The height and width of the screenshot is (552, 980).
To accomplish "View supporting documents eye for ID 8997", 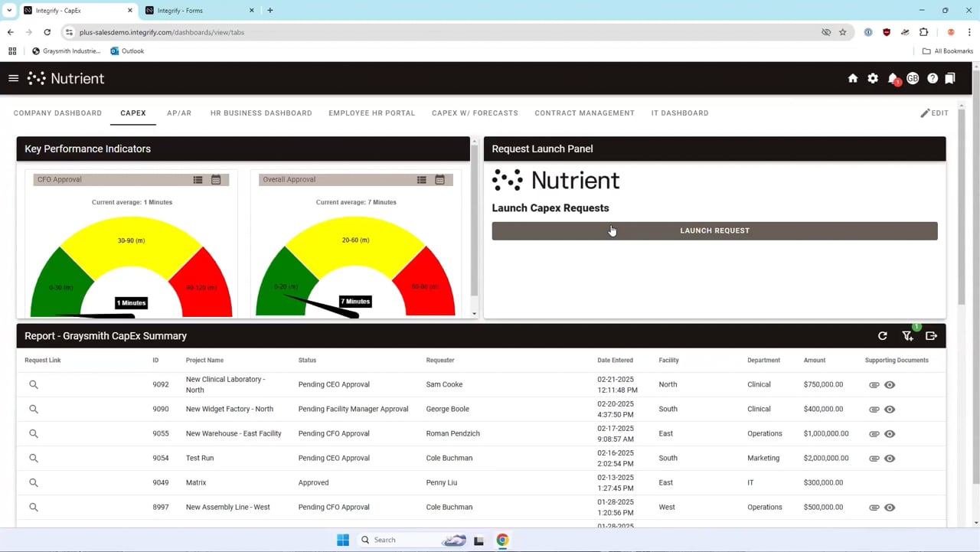I will 890,507.
